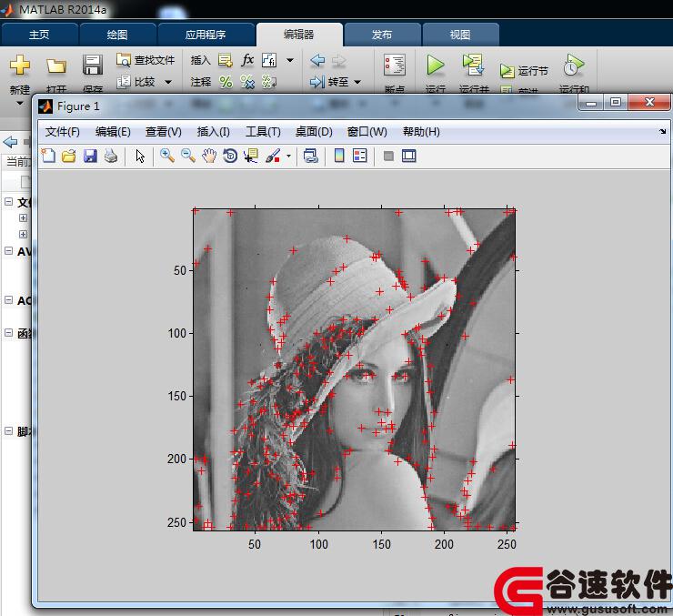The width and height of the screenshot is (673, 616).
Task: Click the comment percent icon
Action: [226, 82]
